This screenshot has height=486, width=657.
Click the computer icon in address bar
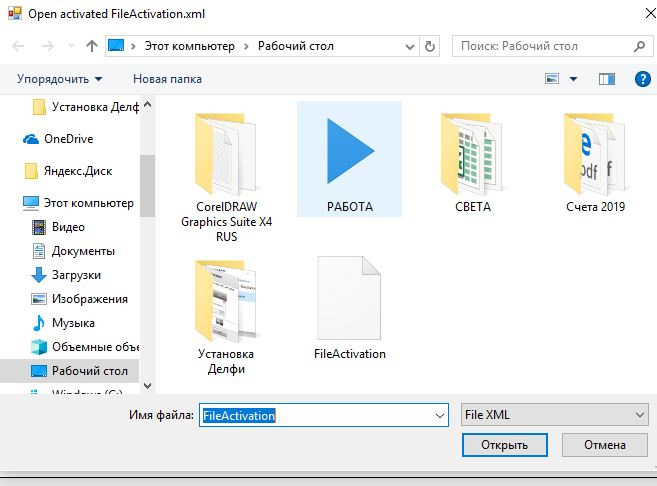point(116,46)
